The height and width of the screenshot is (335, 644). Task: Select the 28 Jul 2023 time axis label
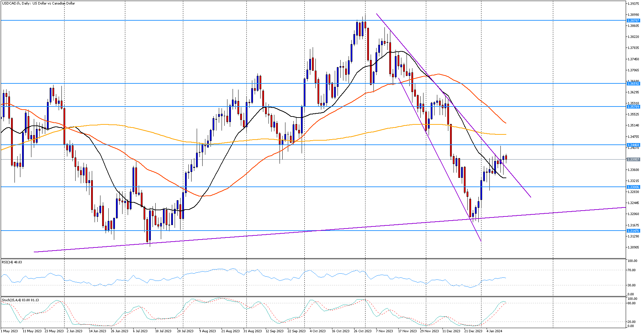coord(185,331)
